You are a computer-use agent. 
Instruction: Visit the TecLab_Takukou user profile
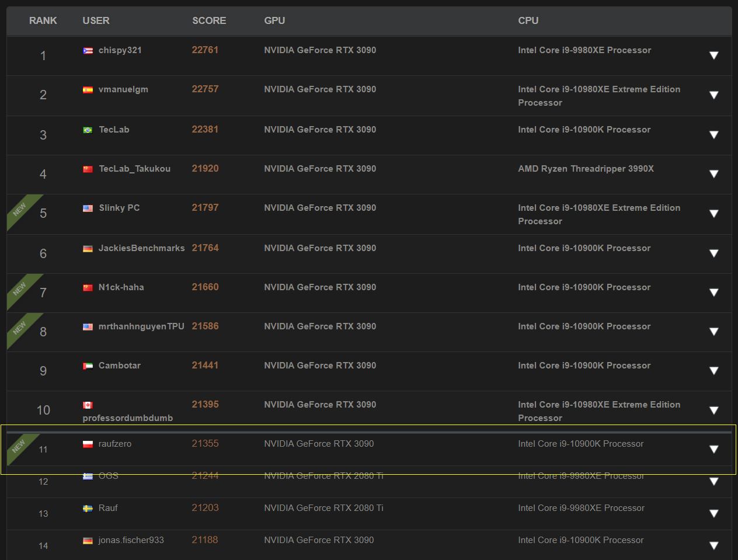click(x=135, y=169)
